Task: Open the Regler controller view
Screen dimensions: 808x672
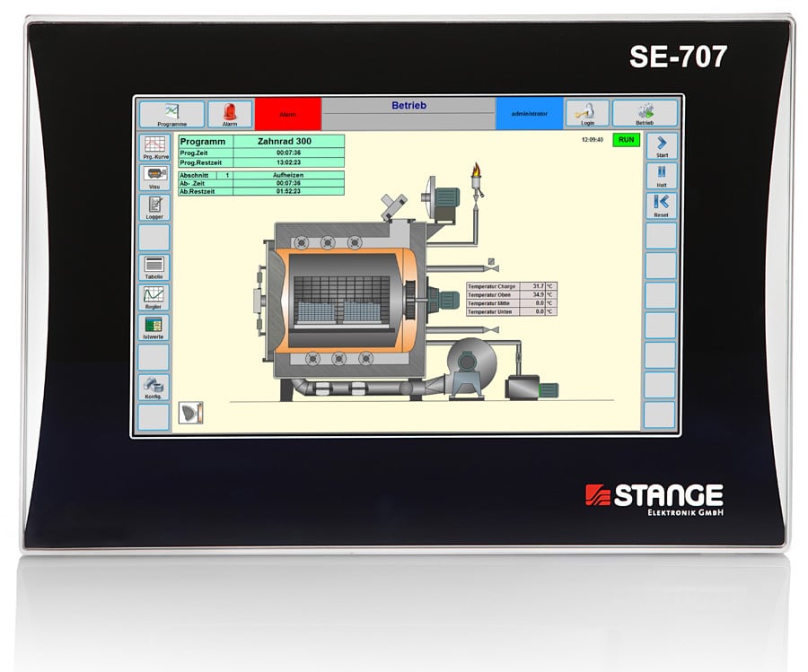Action: point(154,299)
